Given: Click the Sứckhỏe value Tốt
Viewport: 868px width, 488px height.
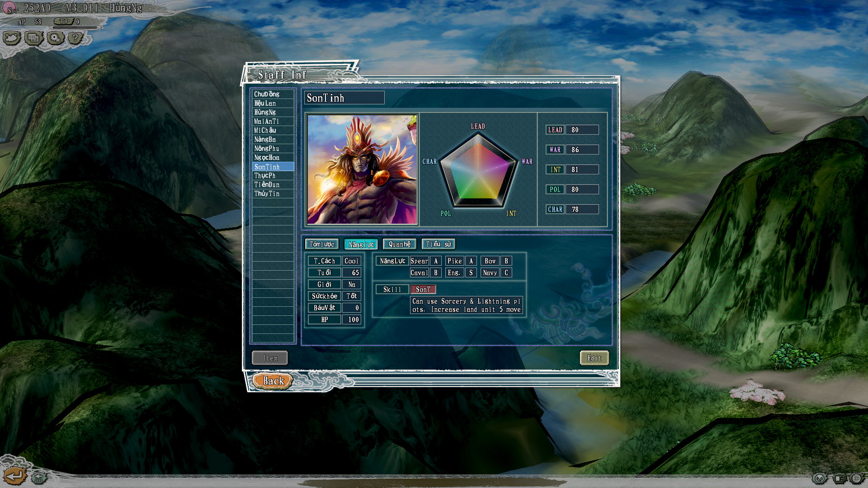Looking at the screenshot, I should tap(351, 296).
